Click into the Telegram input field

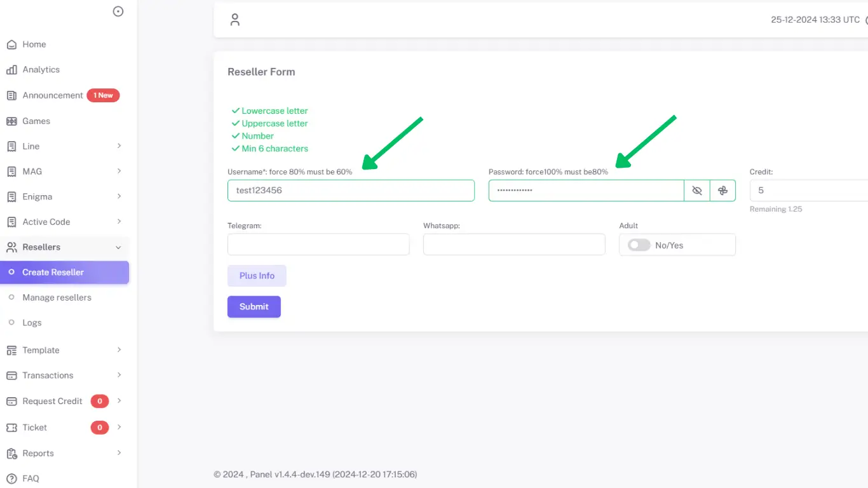click(x=318, y=245)
